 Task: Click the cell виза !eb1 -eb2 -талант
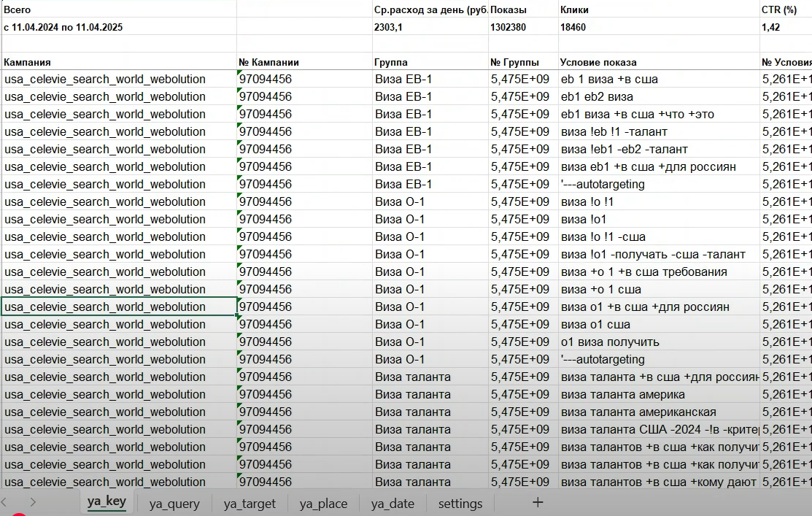[x=659, y=149]
